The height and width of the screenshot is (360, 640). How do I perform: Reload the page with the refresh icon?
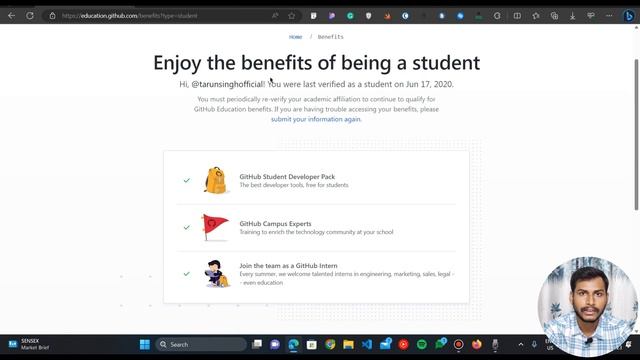[x=30, y=16]
